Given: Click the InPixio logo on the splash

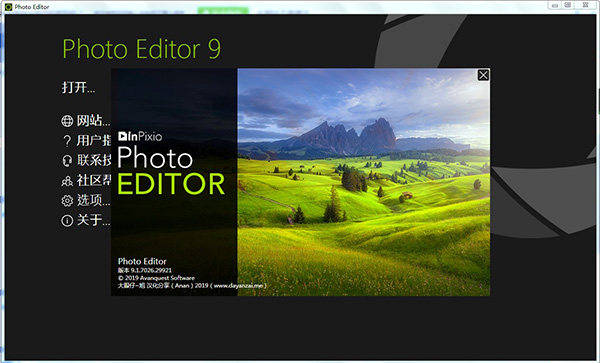Looking at the screenshot, I should [x=140, y=136].
